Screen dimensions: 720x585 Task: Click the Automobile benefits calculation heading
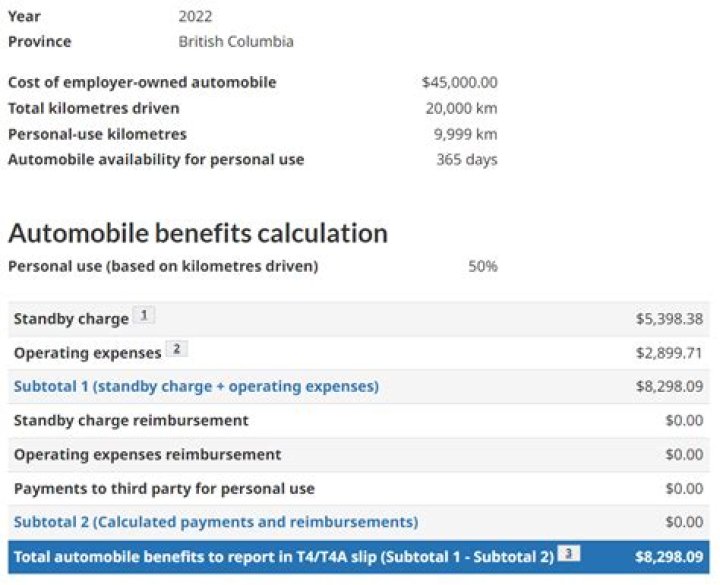(x=198, y=233)
